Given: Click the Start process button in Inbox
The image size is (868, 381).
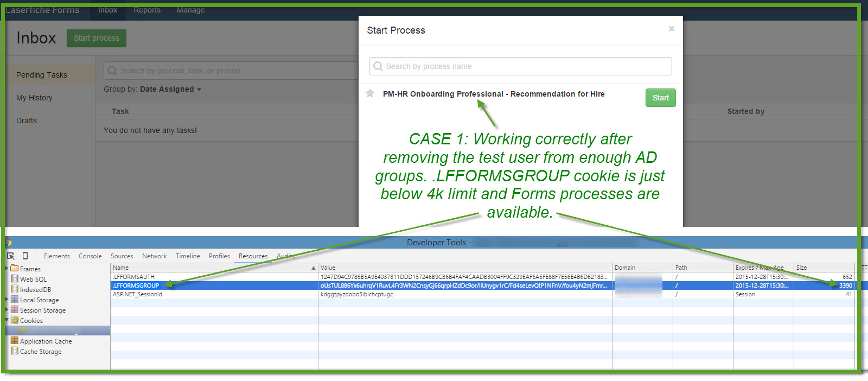Looking at the screenshot, I should point(97,38).
